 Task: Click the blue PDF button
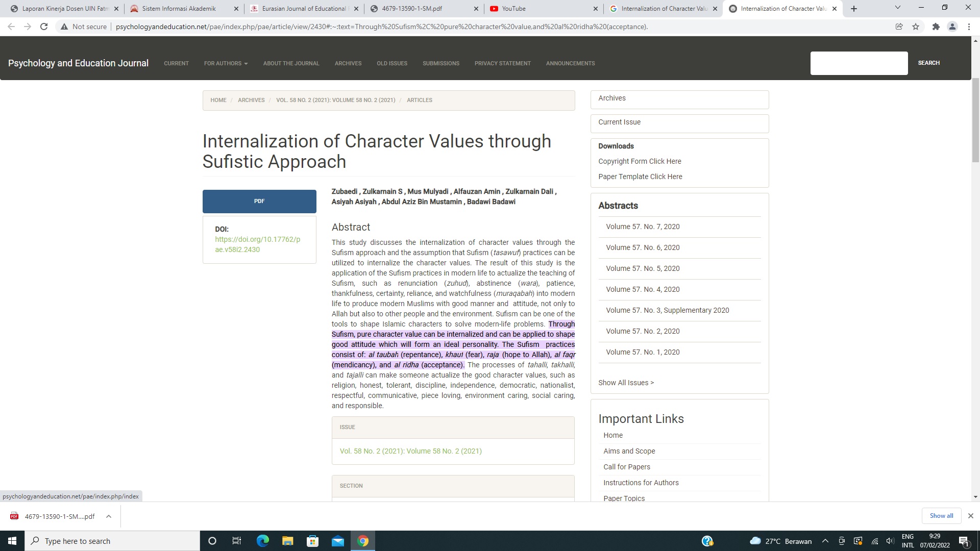(x=259, y=201)
